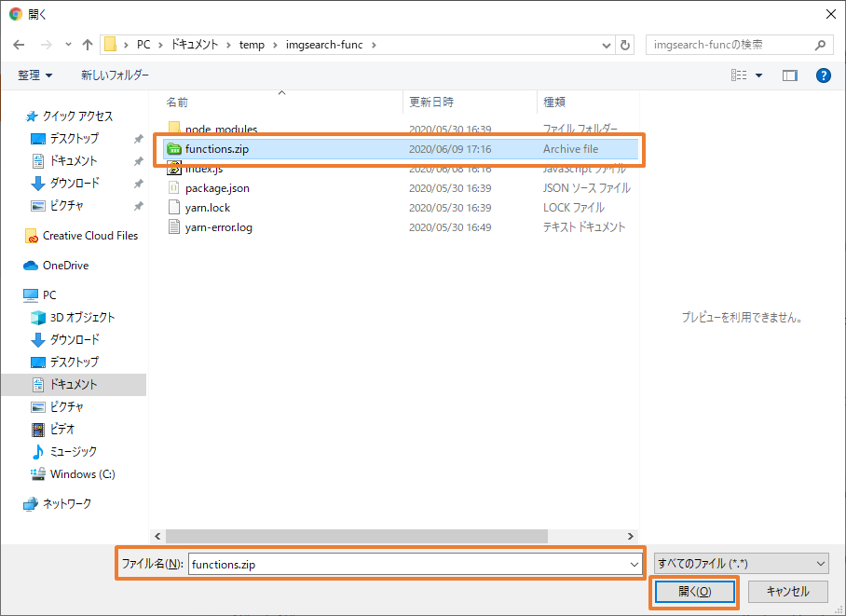Expand the breadcrumb chevron after imgsearch-func
Viewport: 846px width, 616px height.
[x=374, y=45]
